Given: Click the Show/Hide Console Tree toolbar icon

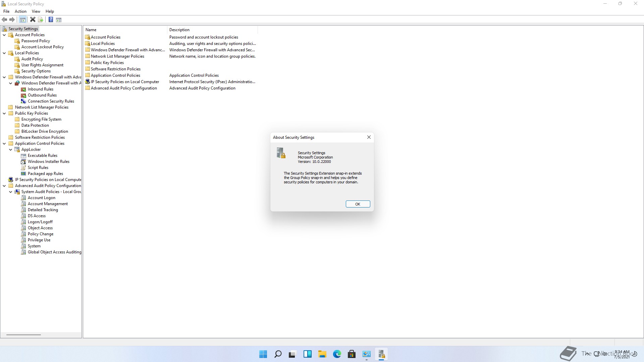Looking at the screenshot, I should tap(22, 20).
